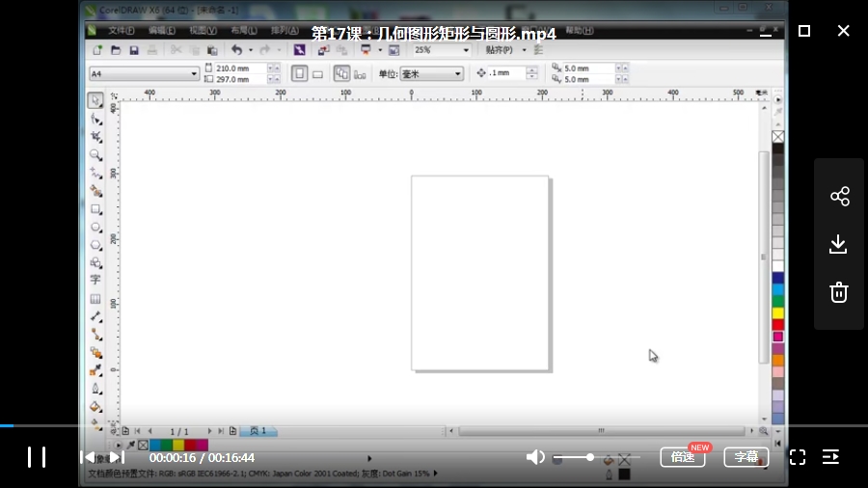Image resolution: width=868 pixels, height=488 pixels.
Task: Play the next video
Action: (x=117, y=457)
